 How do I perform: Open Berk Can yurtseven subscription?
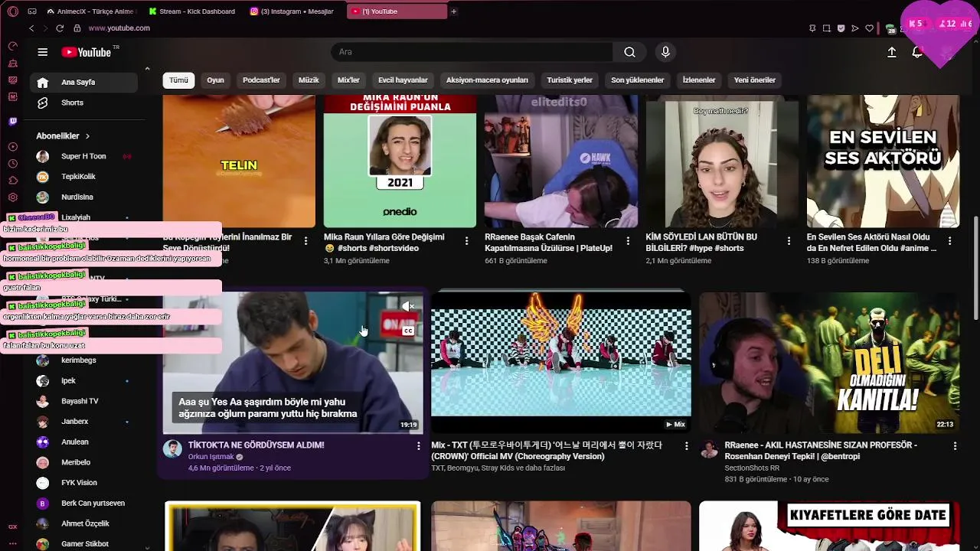84,504
